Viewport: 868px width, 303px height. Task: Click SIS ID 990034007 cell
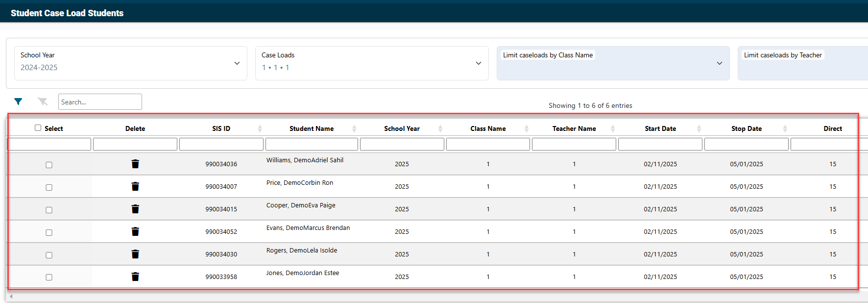coord(221,187)
